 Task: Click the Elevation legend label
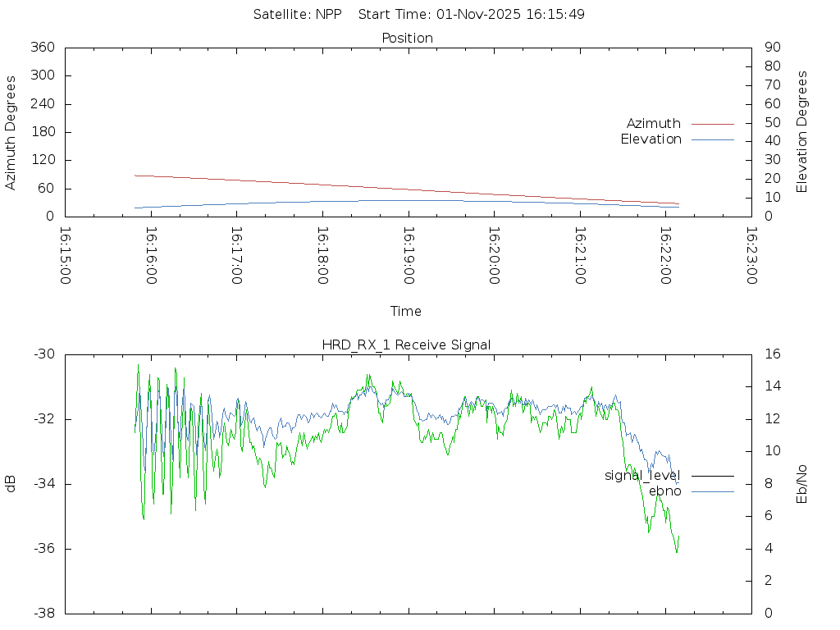(651, 139)
